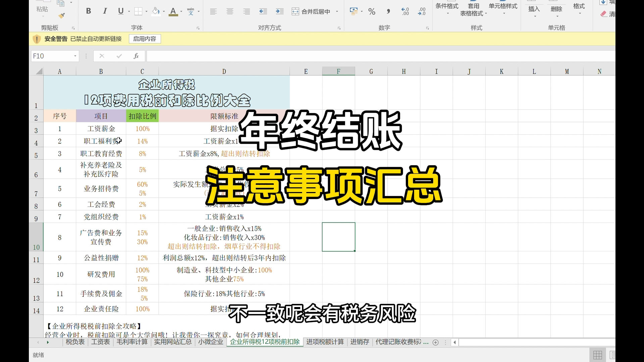Screen dimensions: 644x362
Task: Click horizontal scrollbar left arrow
Action: click(x=455, y=342)
